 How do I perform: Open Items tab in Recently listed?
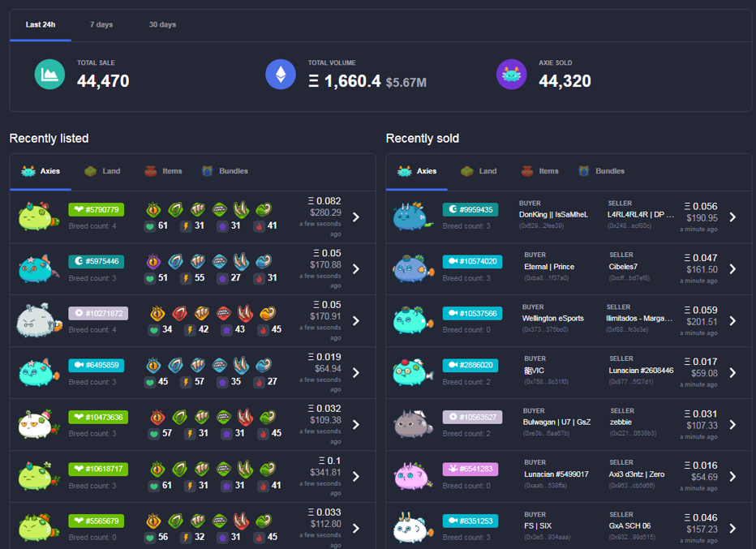tap(163, 171)
